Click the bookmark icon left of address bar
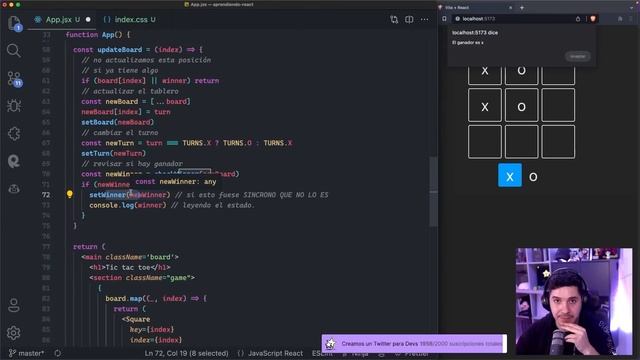640x360 pixels. [444, 19]
